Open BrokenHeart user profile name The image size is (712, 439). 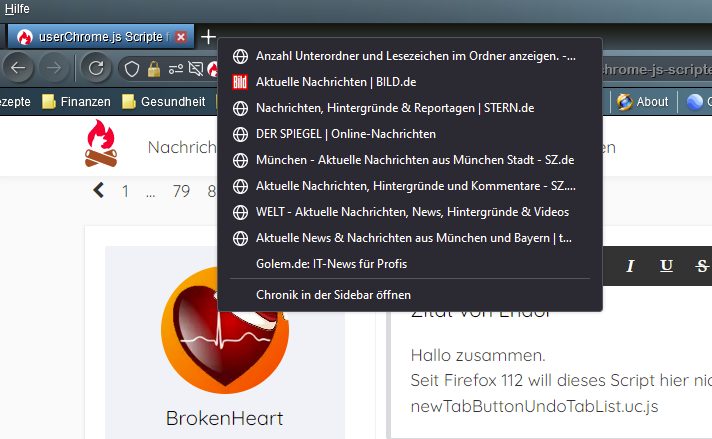224,418
